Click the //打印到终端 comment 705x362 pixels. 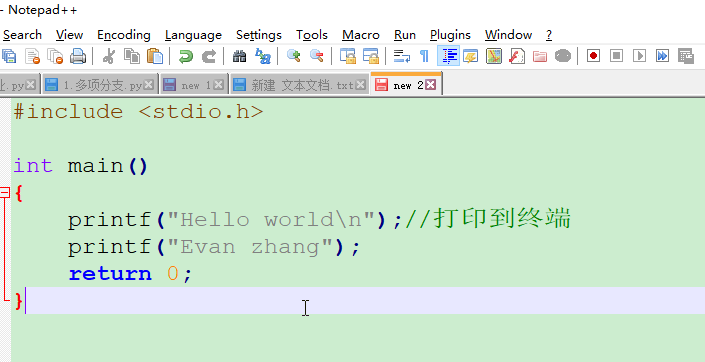pyautogui.click(x=488, y=219)
